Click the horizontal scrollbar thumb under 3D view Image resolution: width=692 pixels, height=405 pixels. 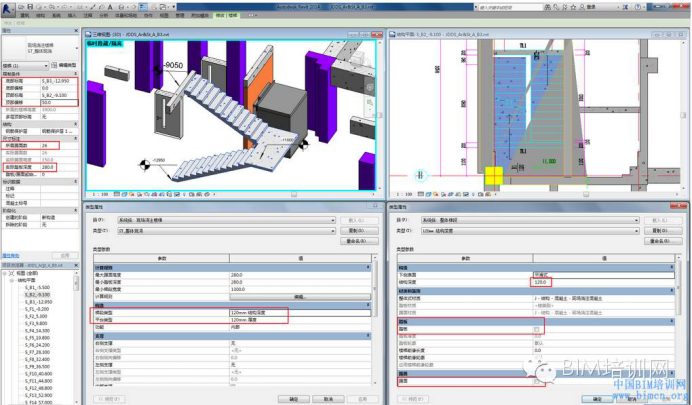pyautogui.click(x=294, y=194)
